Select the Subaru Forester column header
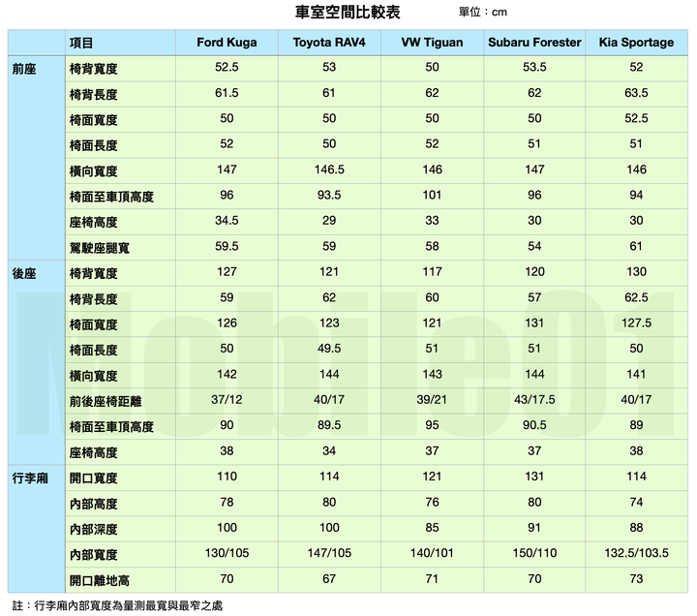Viewport: 697px width, 616px height. tap(534, 43)
